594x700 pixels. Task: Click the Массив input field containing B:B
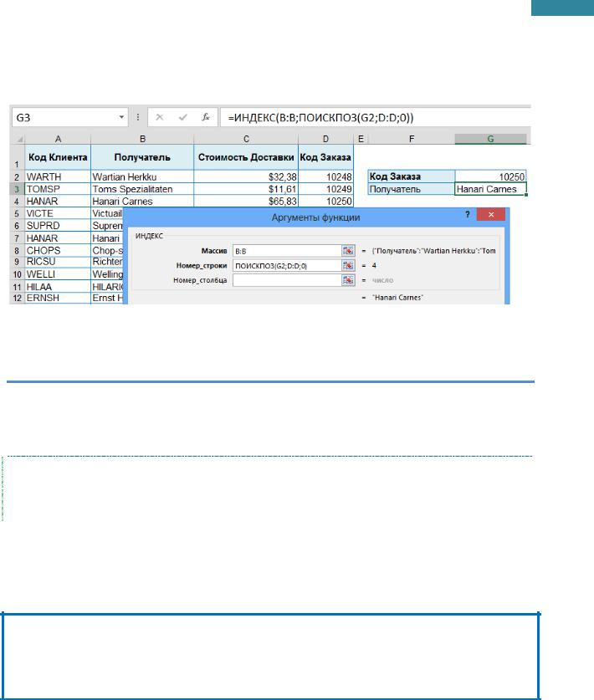[x=286, y=249]
